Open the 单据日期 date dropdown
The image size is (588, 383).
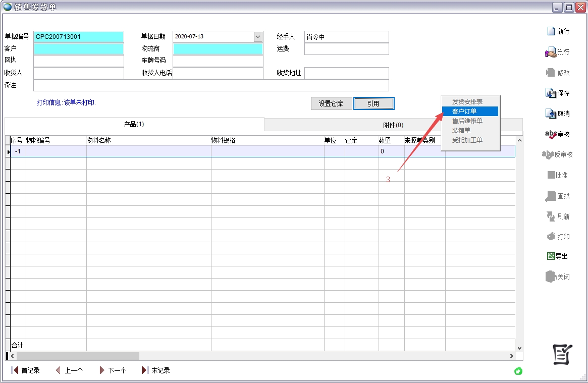[x=259, y=36]
